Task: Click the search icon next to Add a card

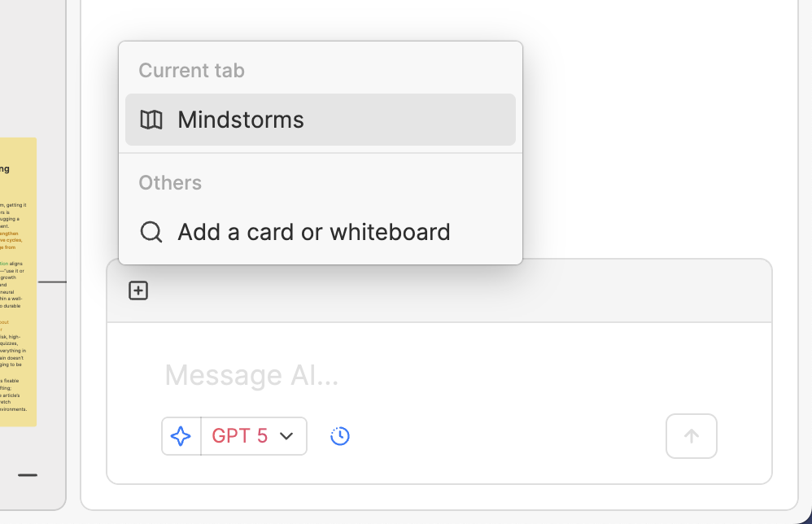Action: pos(151,232)
